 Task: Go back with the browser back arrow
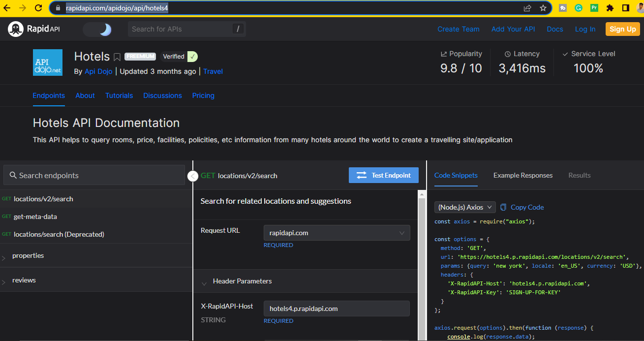click(8, 8)
